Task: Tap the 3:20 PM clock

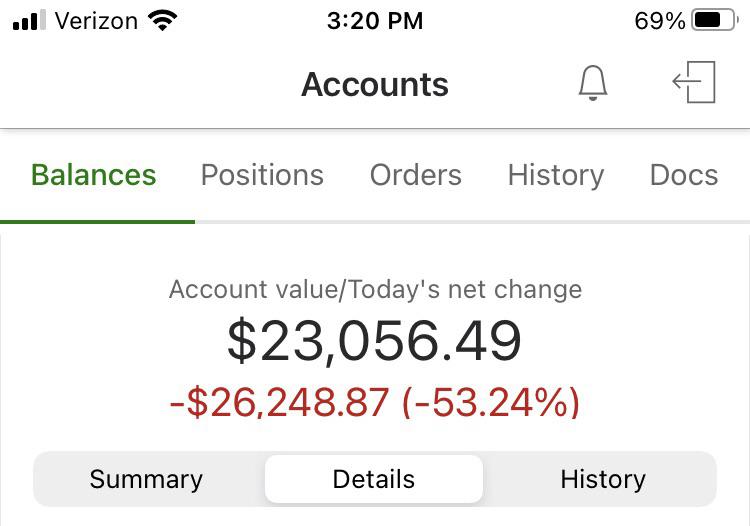Action: click(375, 21)
